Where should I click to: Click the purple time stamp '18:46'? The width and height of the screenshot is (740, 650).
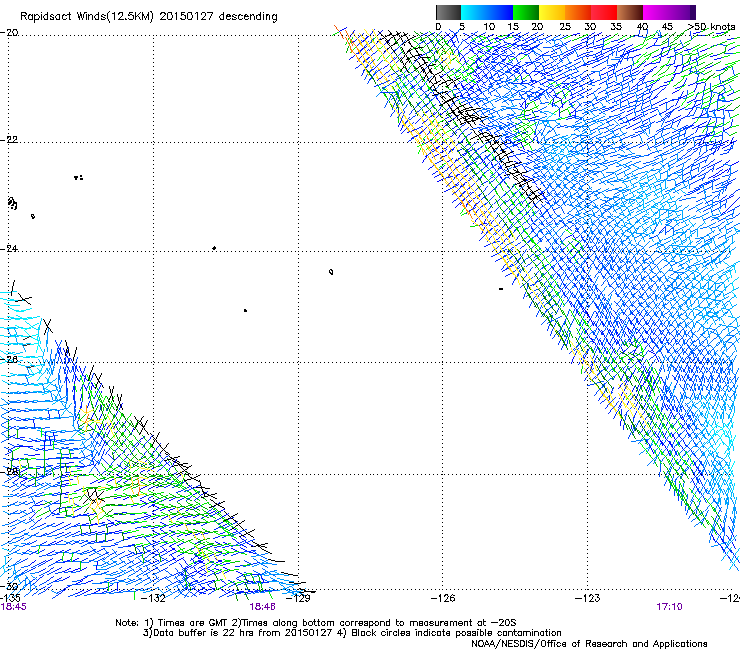coord(262,607)
